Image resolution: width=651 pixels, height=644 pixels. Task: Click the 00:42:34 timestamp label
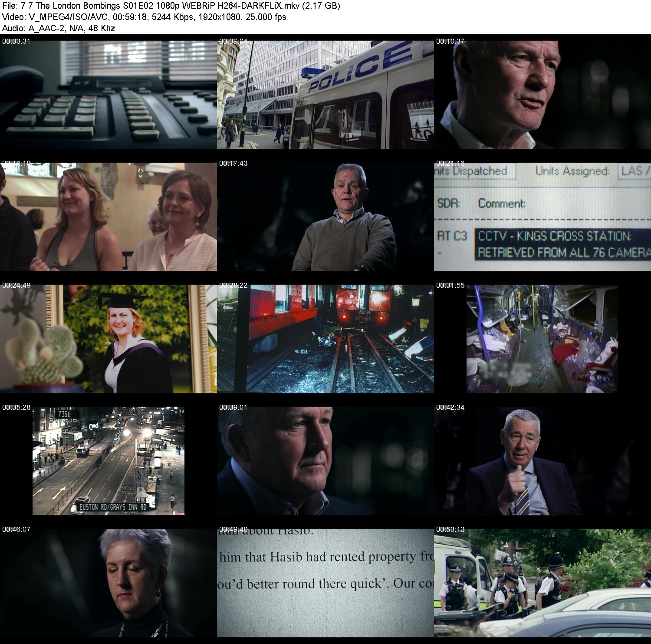450,407
